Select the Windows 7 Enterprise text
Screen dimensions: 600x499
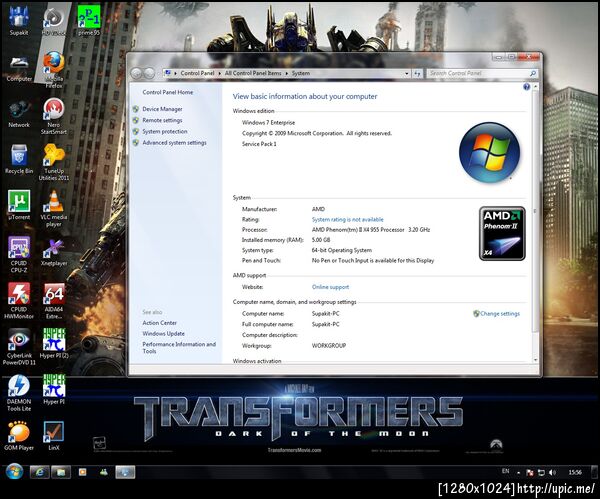click(x=268, y=122)
